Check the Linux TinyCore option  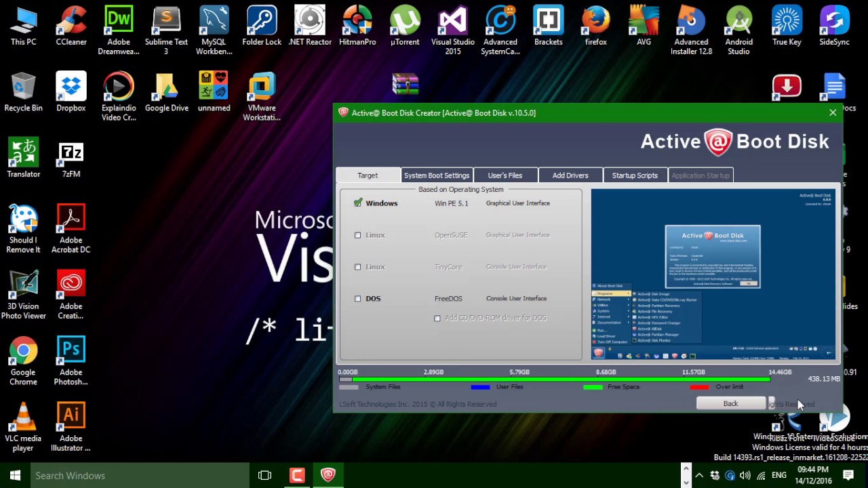point(358,267)
